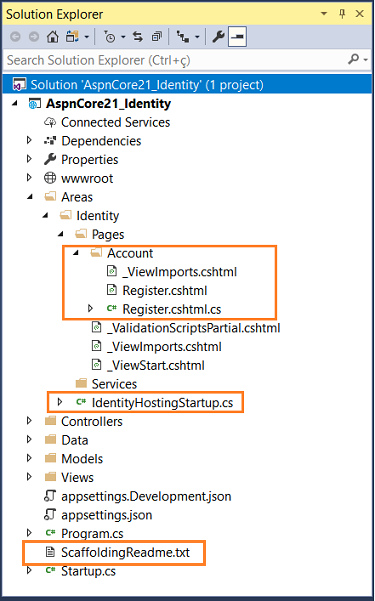Select the Register.cshtml file
Image resolution: width=375 pixels, height=601 pixels.
164,291
